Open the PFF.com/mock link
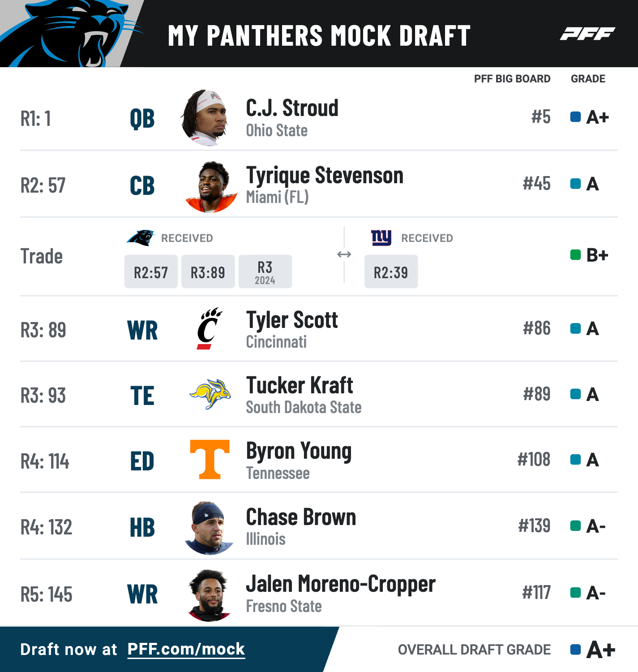638x672 pixels. click(x=186, y=649)
